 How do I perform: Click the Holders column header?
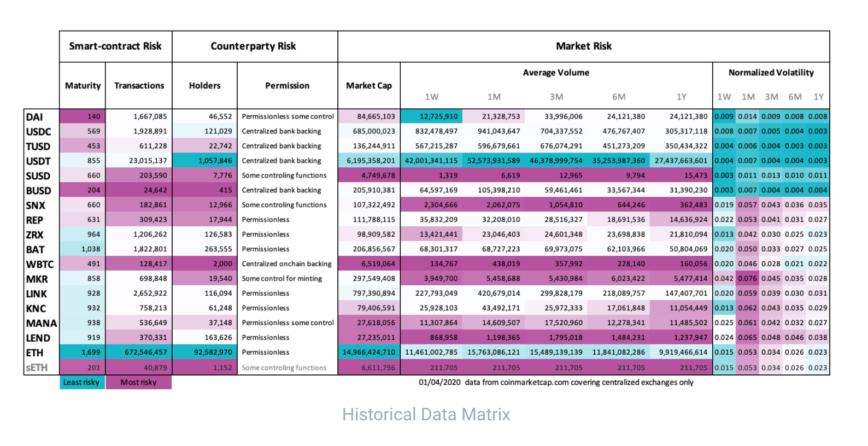tap(205, 86)
